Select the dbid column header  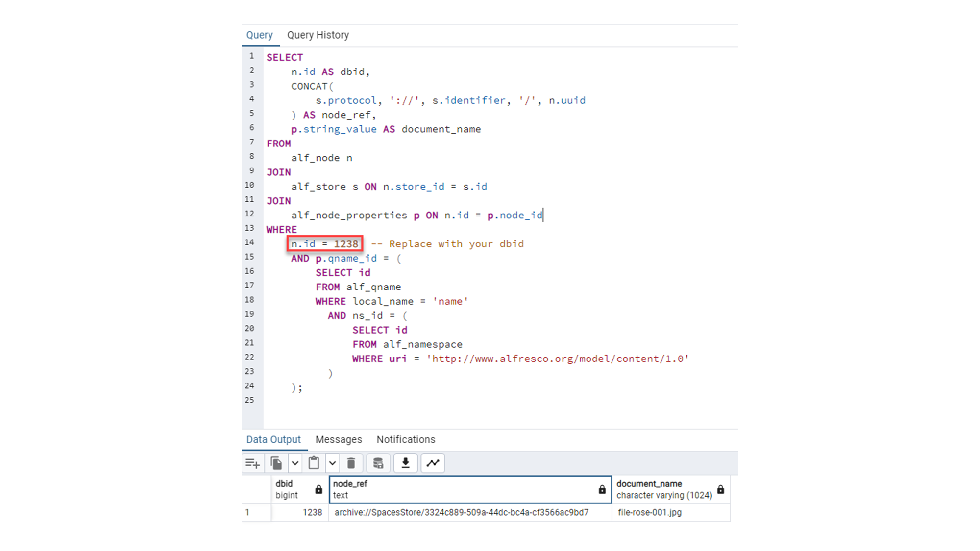point(299,489)
